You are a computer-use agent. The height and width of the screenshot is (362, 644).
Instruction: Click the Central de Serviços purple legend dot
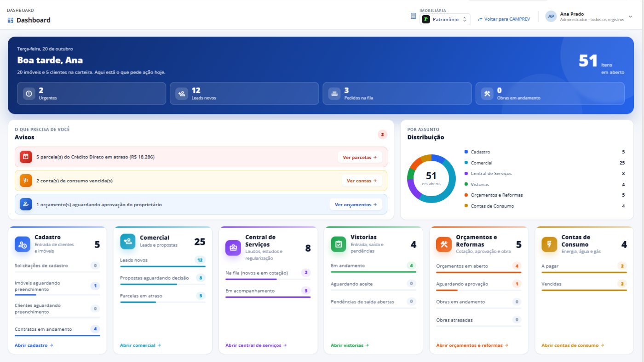pyautogui.click(x=466, y=173)
